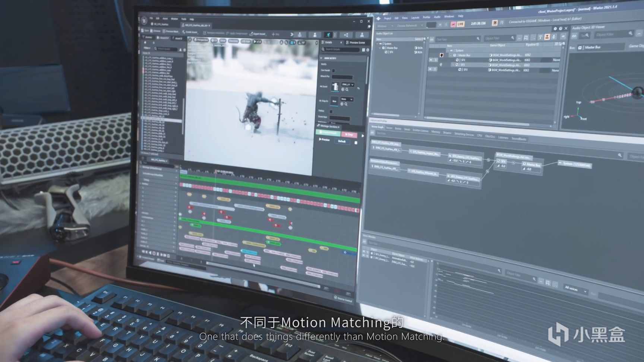Click the viewport playback speed x1.0 button
Viewport: 644px width, 362px height.
click(x=258, y=41)
